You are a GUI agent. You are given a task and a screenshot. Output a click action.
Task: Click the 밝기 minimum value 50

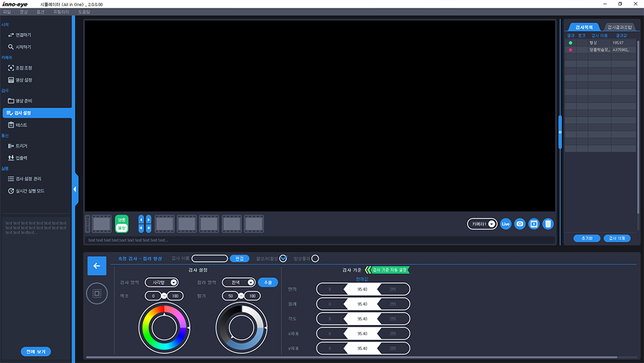tap(231, 296)
